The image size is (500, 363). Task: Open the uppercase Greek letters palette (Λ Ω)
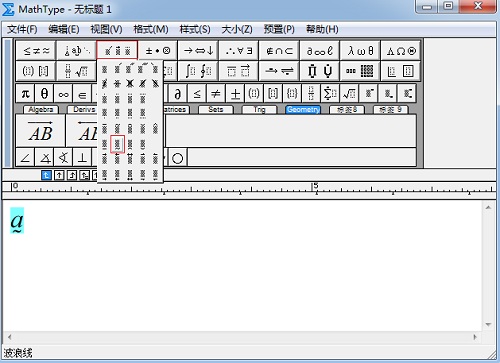[x=401, y=51]
